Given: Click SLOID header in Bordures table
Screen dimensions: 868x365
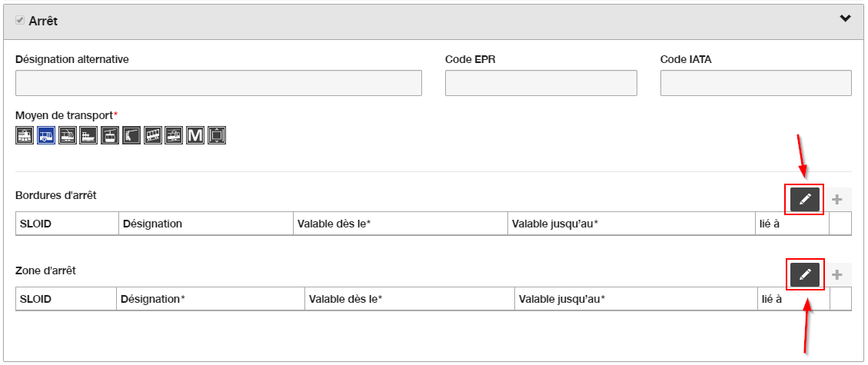Looking at the screenshot, I should [x=36, y=224].
